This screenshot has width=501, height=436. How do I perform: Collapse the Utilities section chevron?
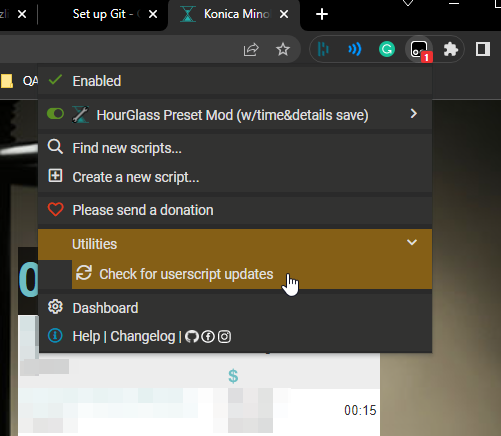coord(412,242)
